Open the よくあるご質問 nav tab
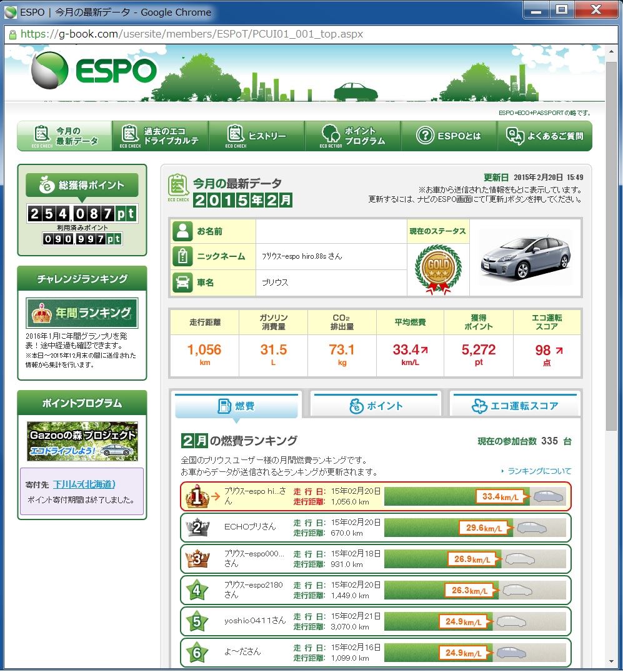623x672 pixels. coord(545,136)
